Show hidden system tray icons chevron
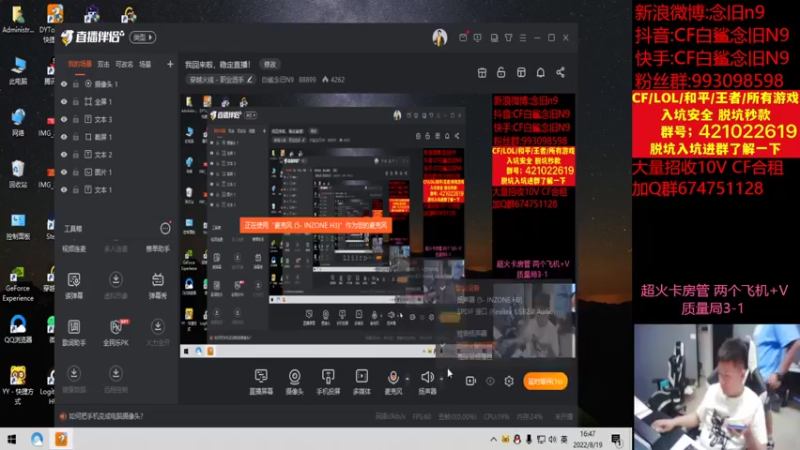The height and width of the screenshot is (450, 800). pos(493,439)
